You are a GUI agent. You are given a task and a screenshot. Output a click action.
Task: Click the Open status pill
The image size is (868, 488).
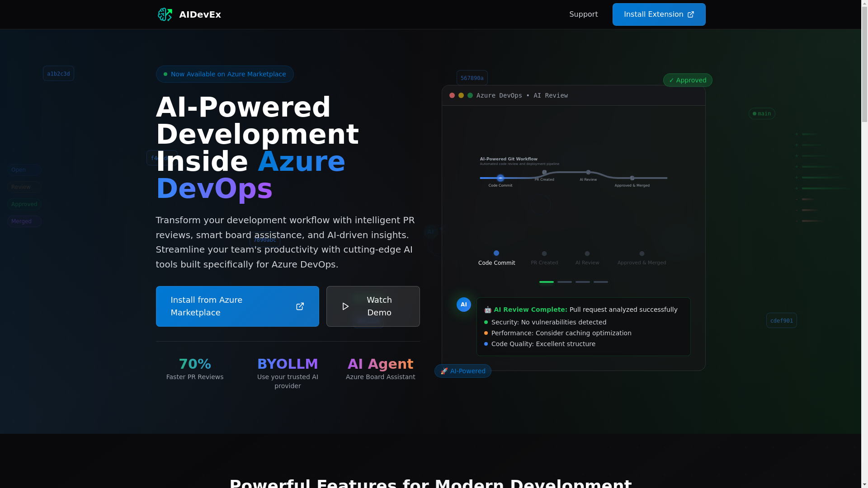coord(24,170)
